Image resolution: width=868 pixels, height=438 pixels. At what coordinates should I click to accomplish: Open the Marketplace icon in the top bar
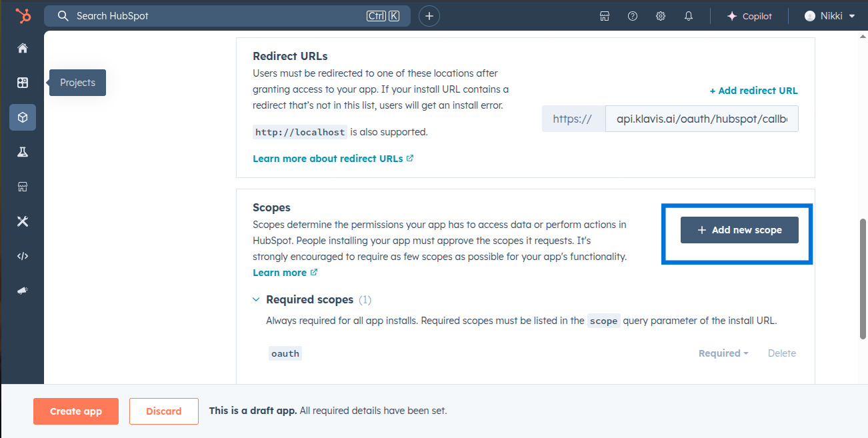(x=605, y=16)
